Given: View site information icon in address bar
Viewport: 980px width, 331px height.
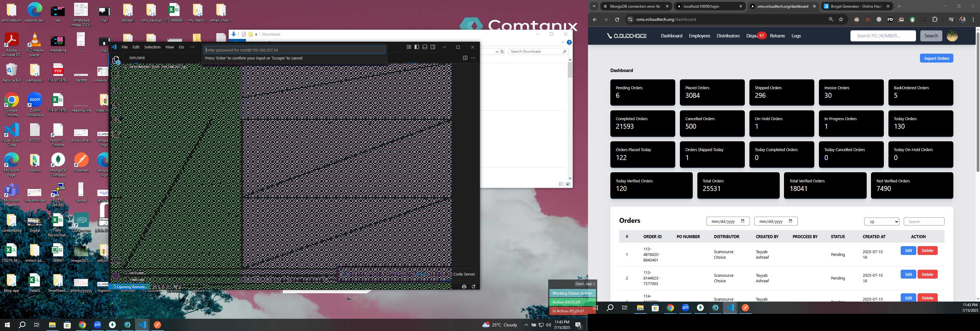Looking at the screenshot, I should [630, 19].
